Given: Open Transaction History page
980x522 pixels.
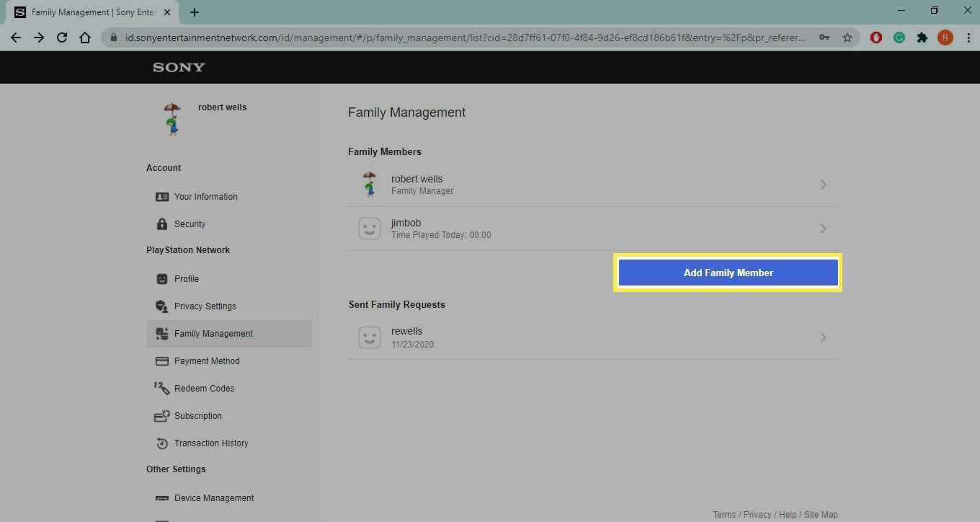Looking at the screenshot, I should coord(211,443).
